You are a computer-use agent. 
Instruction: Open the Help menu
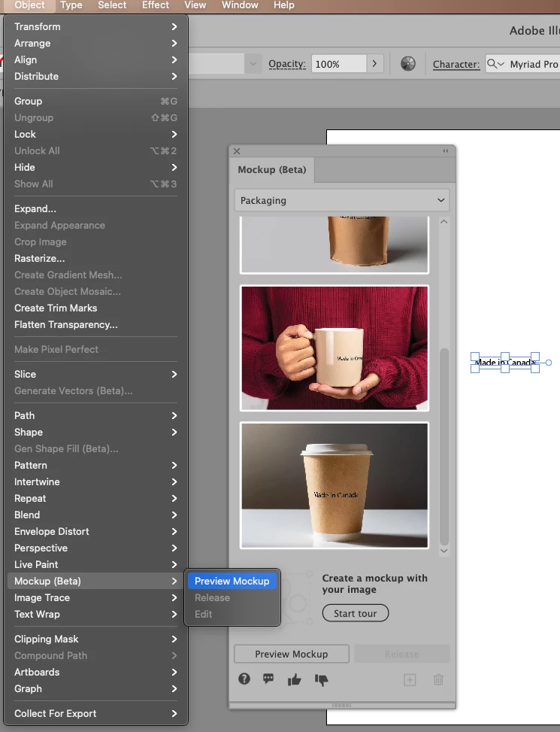coord(283,5)
